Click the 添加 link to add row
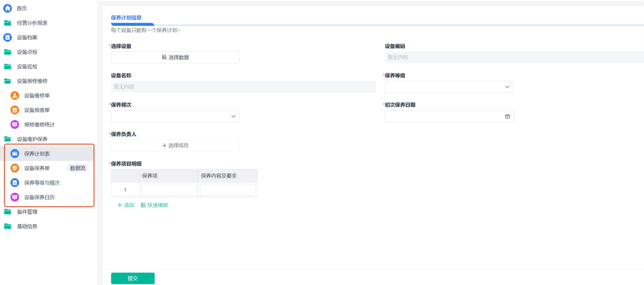644x285 pixels. point(126,205)
